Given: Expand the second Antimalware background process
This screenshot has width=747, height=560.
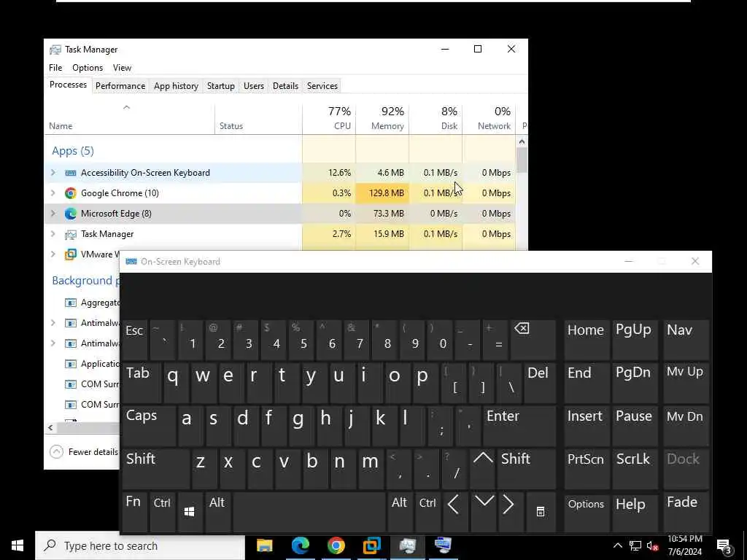Looking at the screenshot, I should pos(53,343).
